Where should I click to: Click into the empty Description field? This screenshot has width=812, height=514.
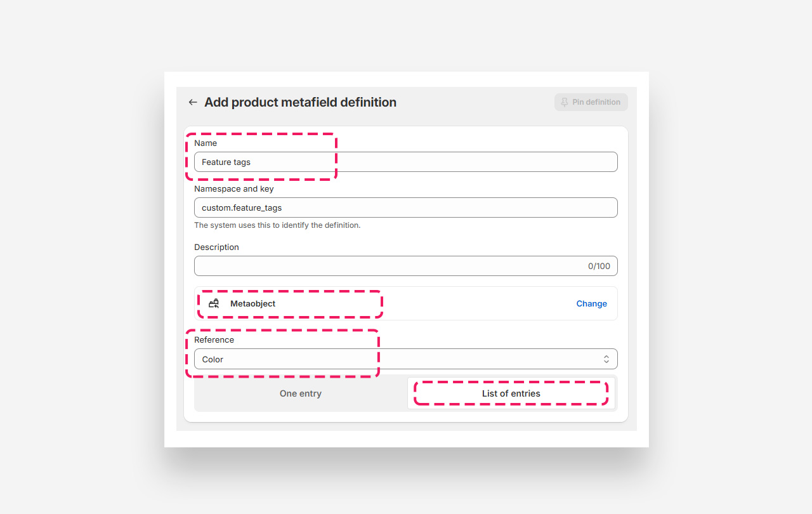(x=387, y=266)
